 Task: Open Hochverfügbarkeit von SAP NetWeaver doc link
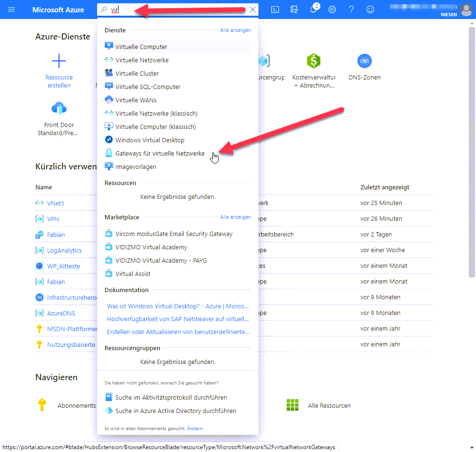[x=178, y=319]
